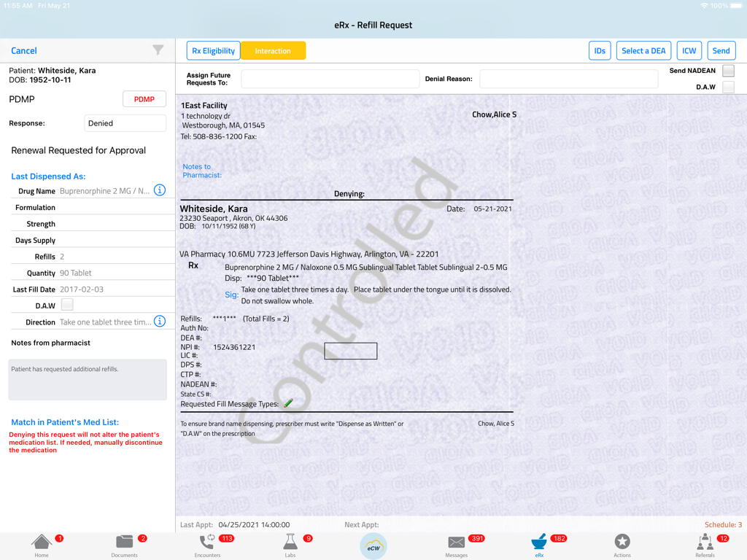This screenshot has height=560, width=747.
Task: Toggle the D.A.W checkbox in top right
Action: (x=728, y=87)
